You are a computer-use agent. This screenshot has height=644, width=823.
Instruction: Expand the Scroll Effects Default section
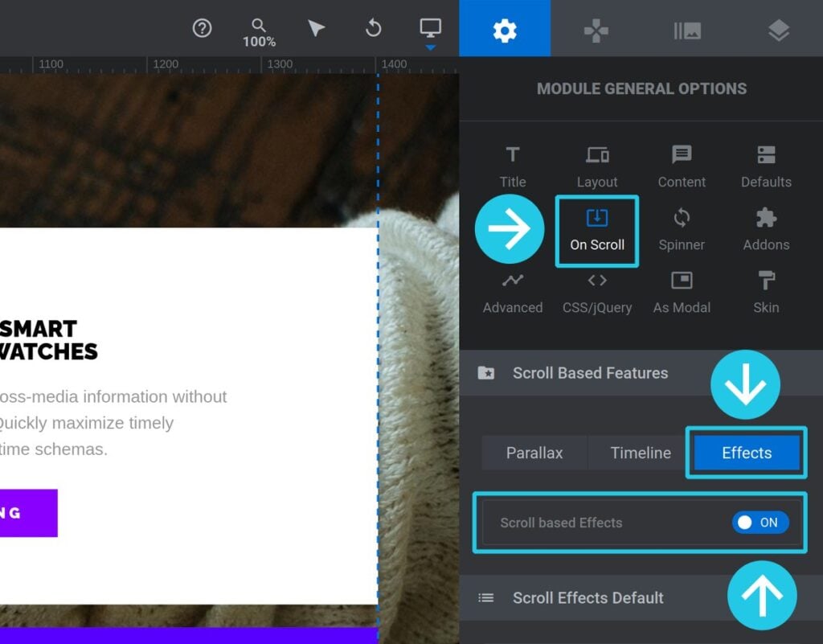(x=588, y=598)
